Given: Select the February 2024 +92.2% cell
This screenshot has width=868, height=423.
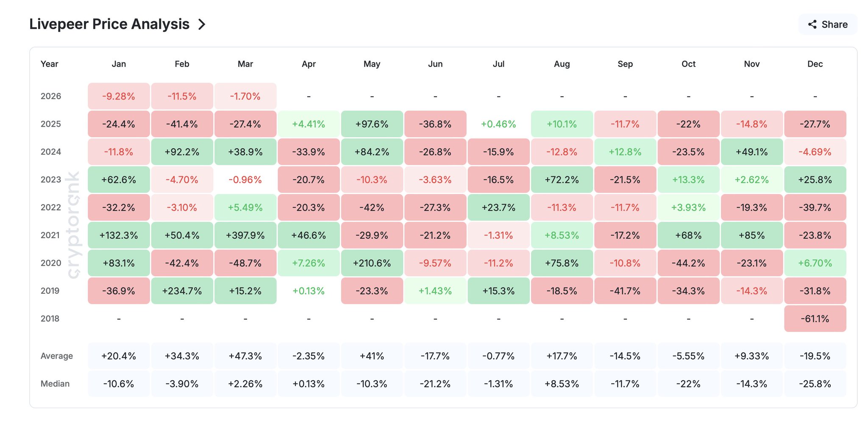Looking at the screenshot, I should point(182,152).
